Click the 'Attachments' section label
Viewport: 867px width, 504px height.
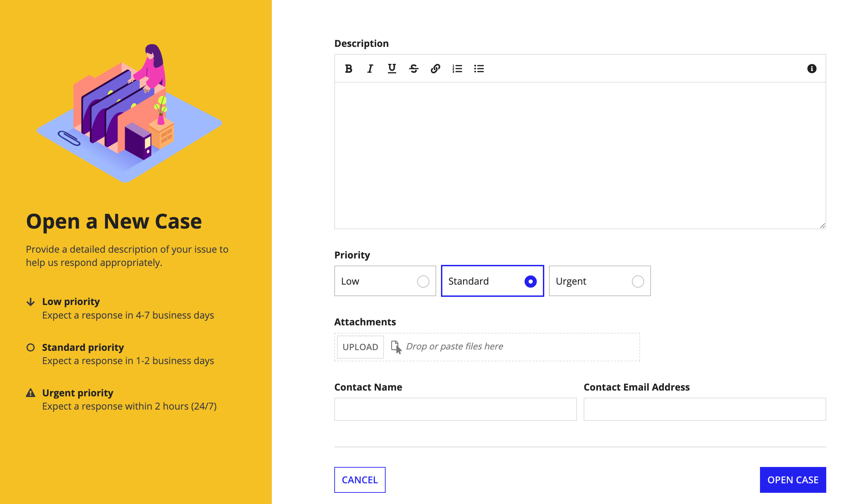click(x=365, y=322)
